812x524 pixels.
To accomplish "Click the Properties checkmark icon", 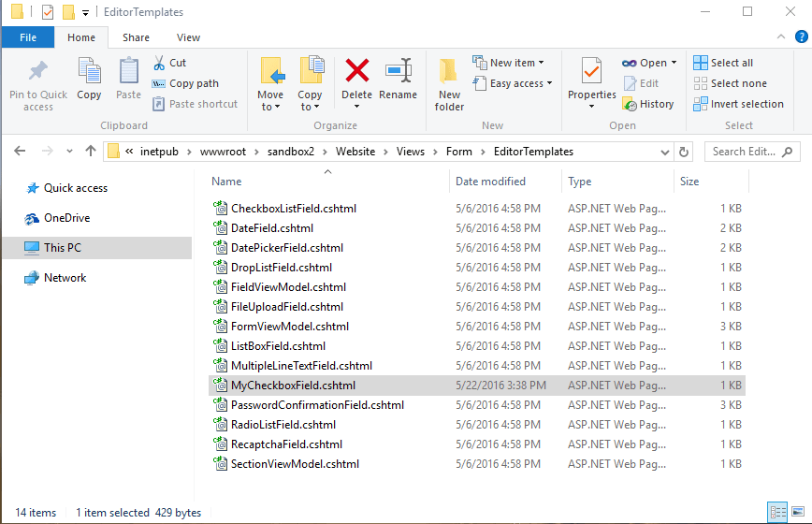I will pyautogui.click(x=592, y=71).
